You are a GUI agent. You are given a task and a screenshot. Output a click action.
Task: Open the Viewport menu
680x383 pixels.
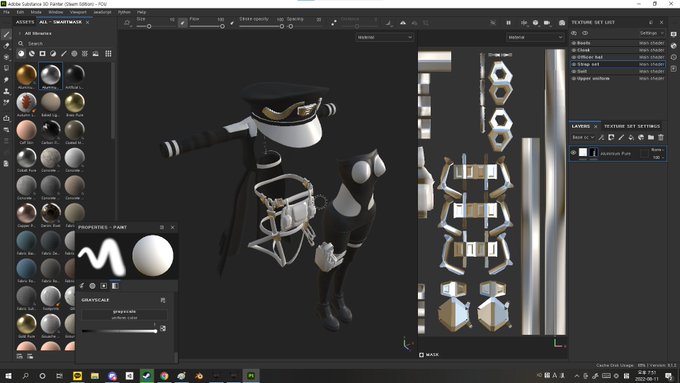[x=78, y=12]
